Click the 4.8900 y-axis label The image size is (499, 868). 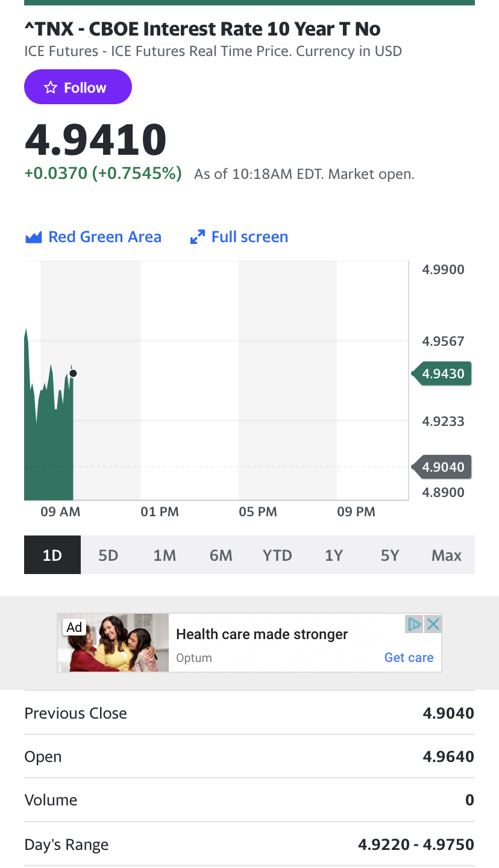click(x=444, y=492)
